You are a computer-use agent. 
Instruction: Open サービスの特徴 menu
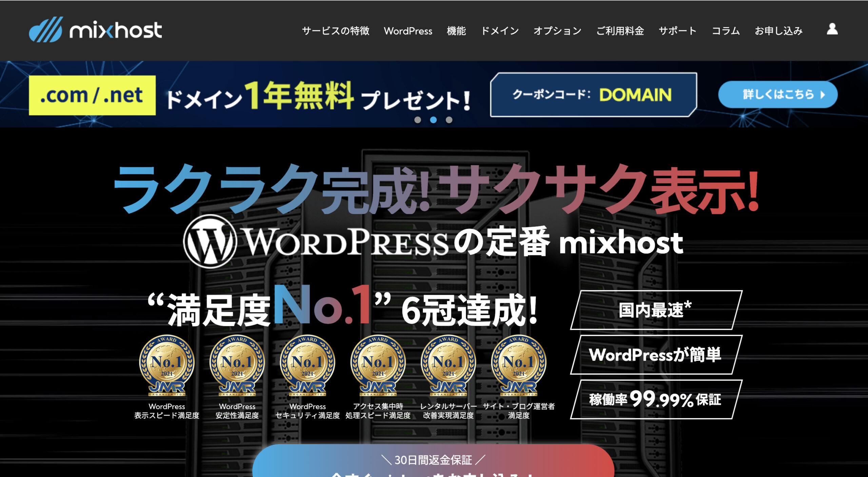tap(335, 31)
